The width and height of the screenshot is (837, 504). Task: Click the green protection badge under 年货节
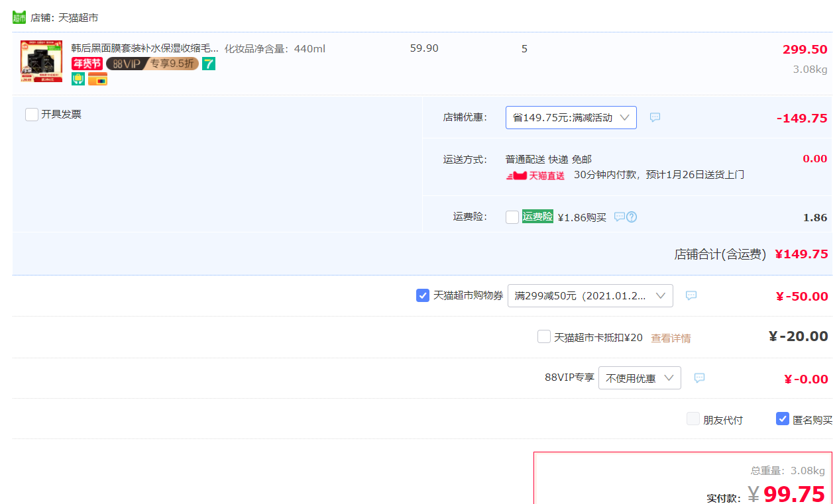point(78,79)
